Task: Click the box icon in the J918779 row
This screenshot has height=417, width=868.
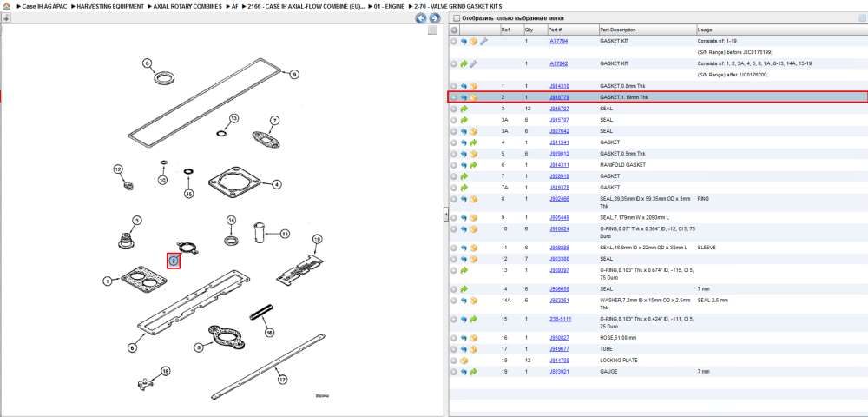Action: coord(473,97)
